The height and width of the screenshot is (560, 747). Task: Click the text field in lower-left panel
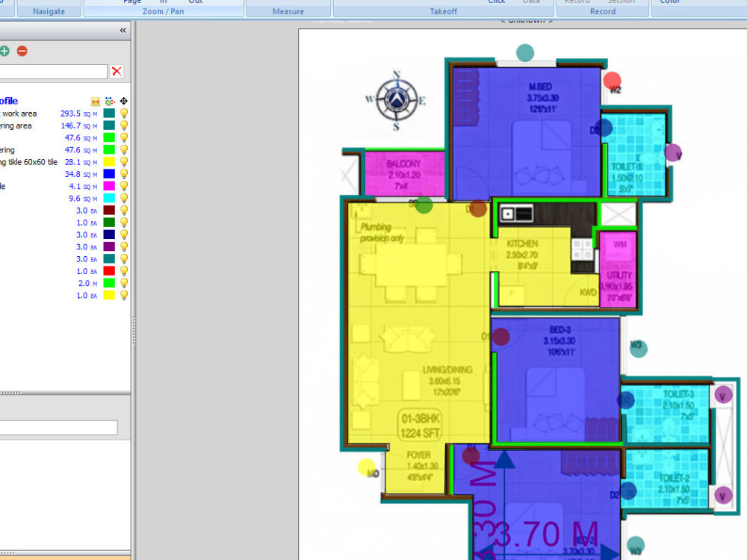tap(58, 428)
